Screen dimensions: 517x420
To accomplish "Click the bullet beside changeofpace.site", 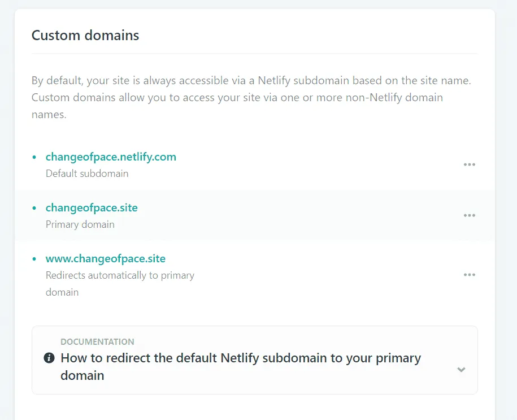I will [x=34, y=207].
